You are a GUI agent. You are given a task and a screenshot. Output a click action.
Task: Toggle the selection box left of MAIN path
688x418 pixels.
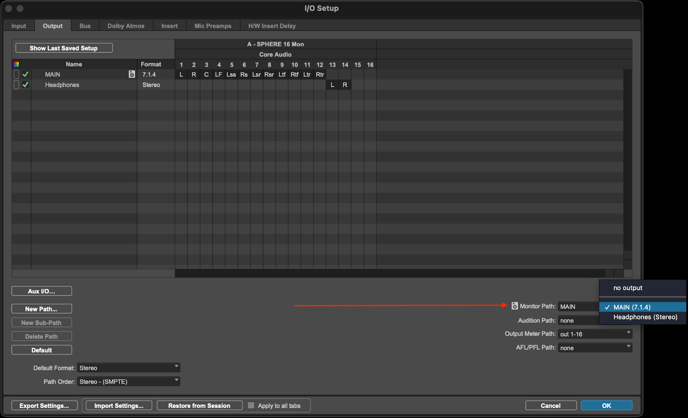point(16,74)
